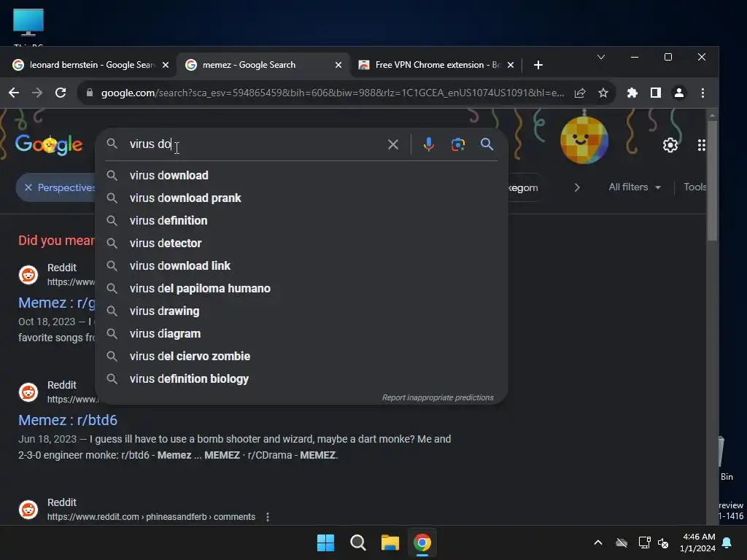
Task: Open the muted volume tray icon
Action: tap(663, 542)
